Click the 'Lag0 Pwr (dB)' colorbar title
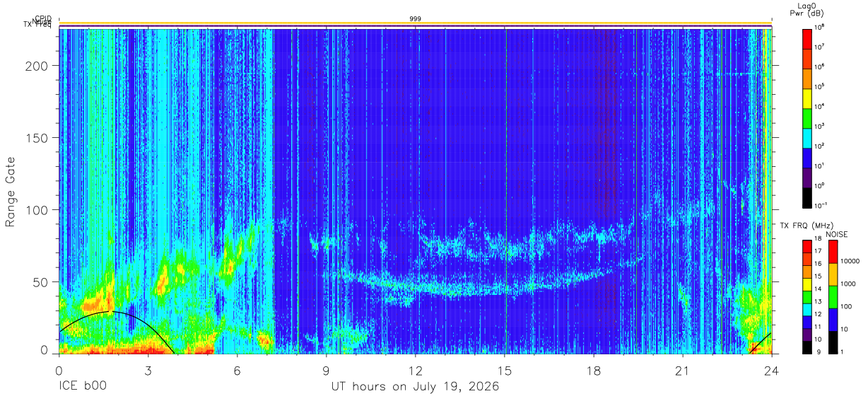Image resolution: width=868 pixels, height=401 pixels. (x=807, y=9)
